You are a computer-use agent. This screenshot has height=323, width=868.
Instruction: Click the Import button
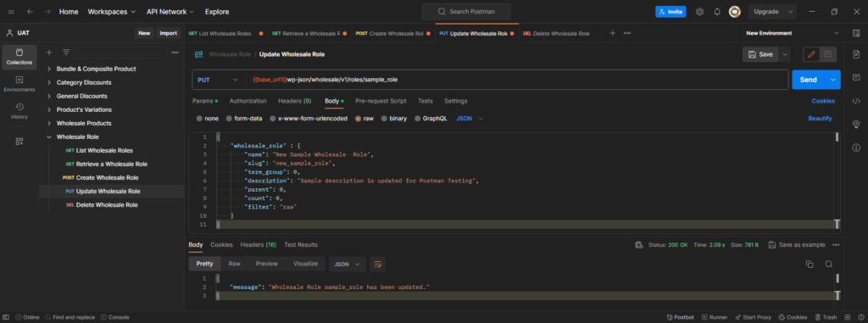[169, 33]
